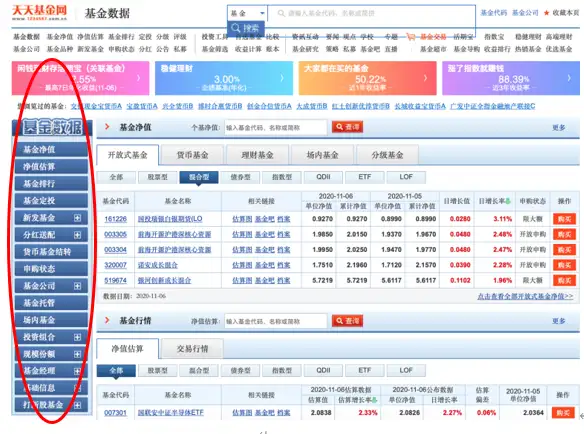Click the red 查询 button in 基金净值 section
The image size is (584, 434).
point(347,127)
